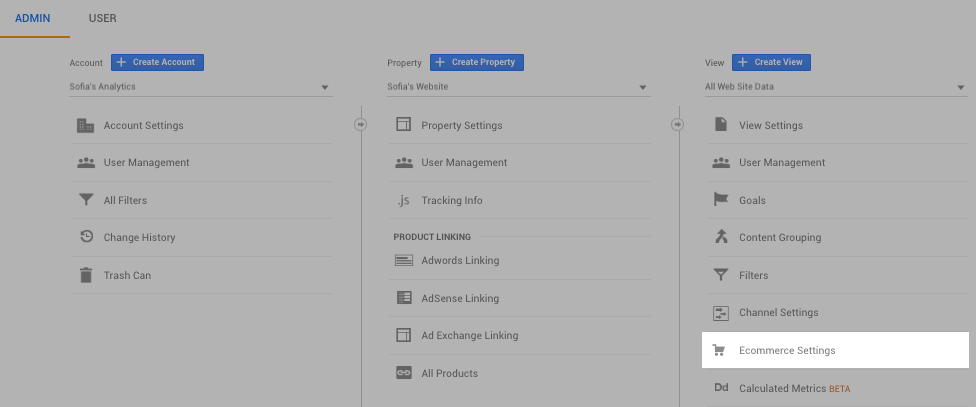Viewport: 976px width, 407px height.
Task: Click the Tracking Info .js icon
Action: [403, 200]
